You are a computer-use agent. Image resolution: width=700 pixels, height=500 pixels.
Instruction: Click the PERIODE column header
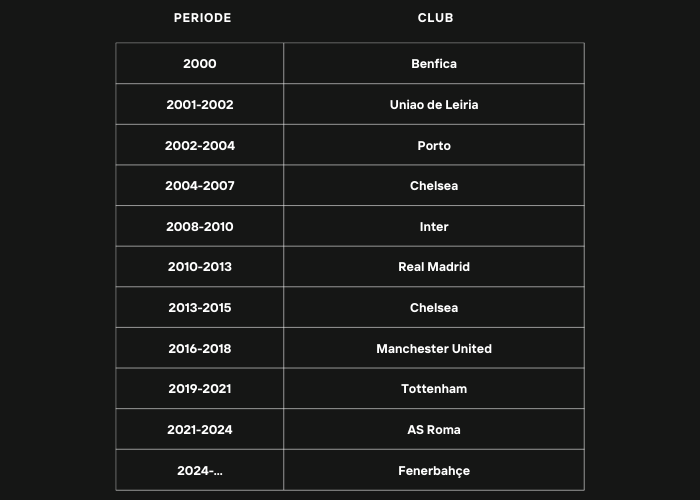point(202,18)
